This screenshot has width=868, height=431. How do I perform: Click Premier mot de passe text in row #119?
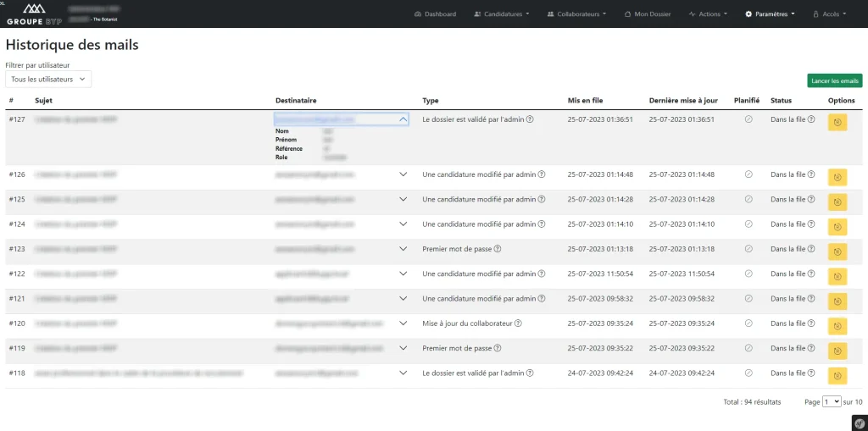pyautogui.click(x=457, y=348)
